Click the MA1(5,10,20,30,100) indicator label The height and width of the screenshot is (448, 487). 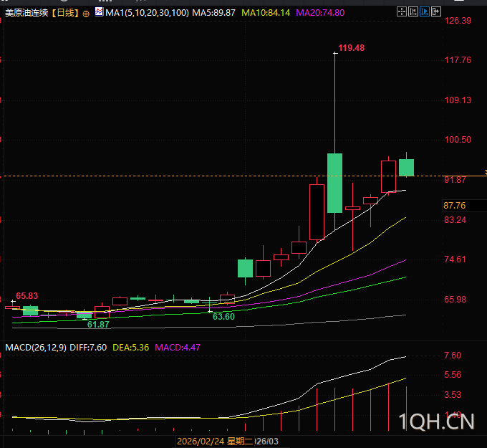click(147, 13)
